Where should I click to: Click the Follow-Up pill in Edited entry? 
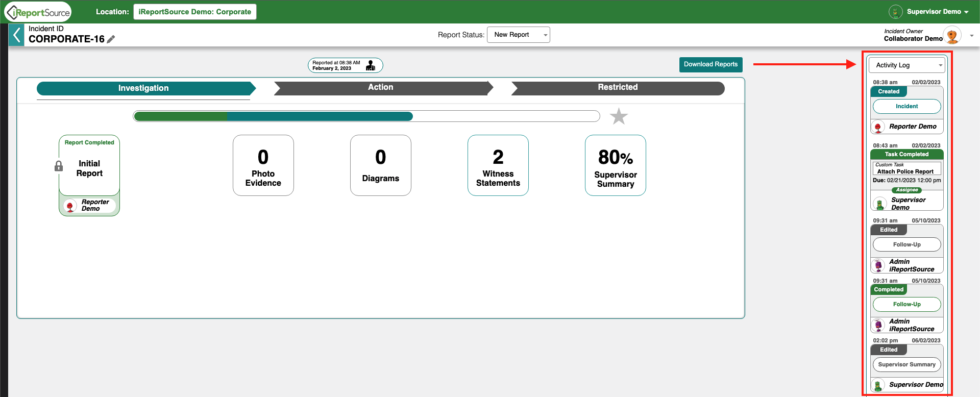pyautogui.click(x=906, y=245)
